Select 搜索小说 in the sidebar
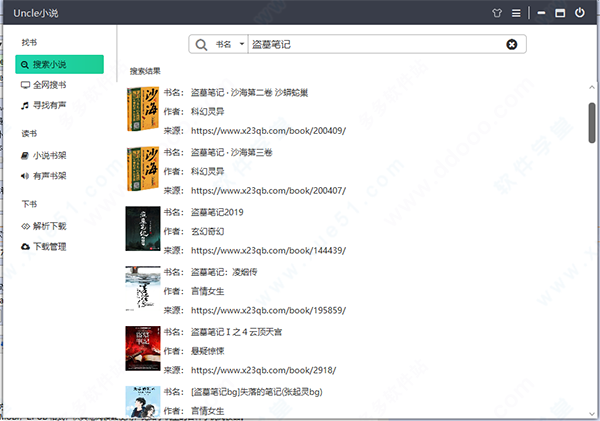600x421 pixels. (59, 64)
